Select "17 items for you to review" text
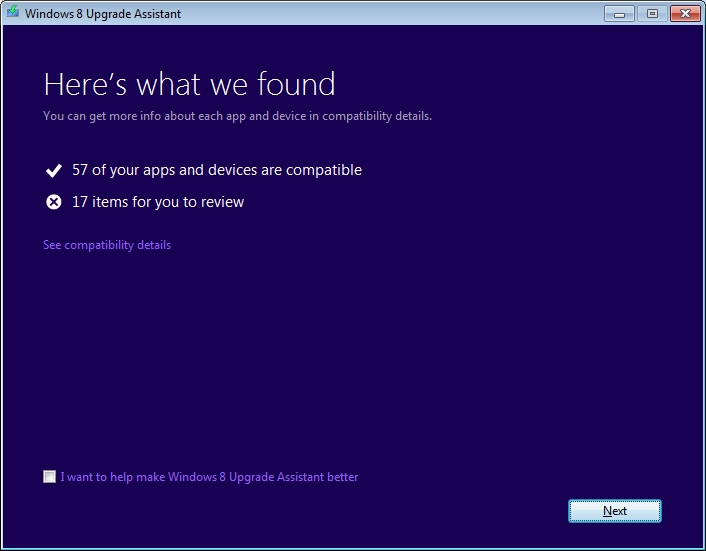 [x=158, y=202]
